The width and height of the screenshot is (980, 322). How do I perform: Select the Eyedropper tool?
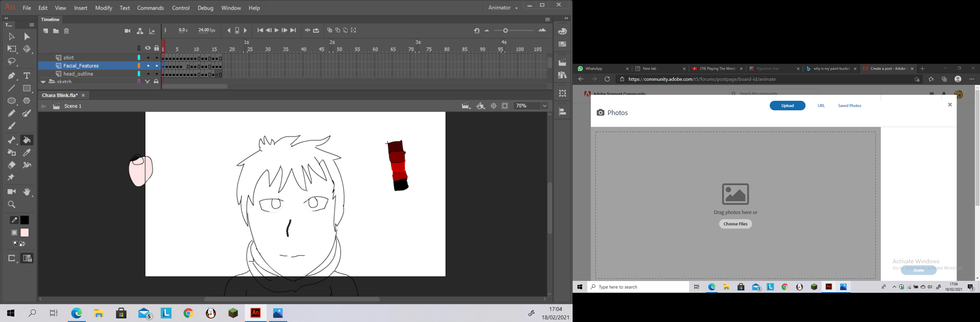27,152
